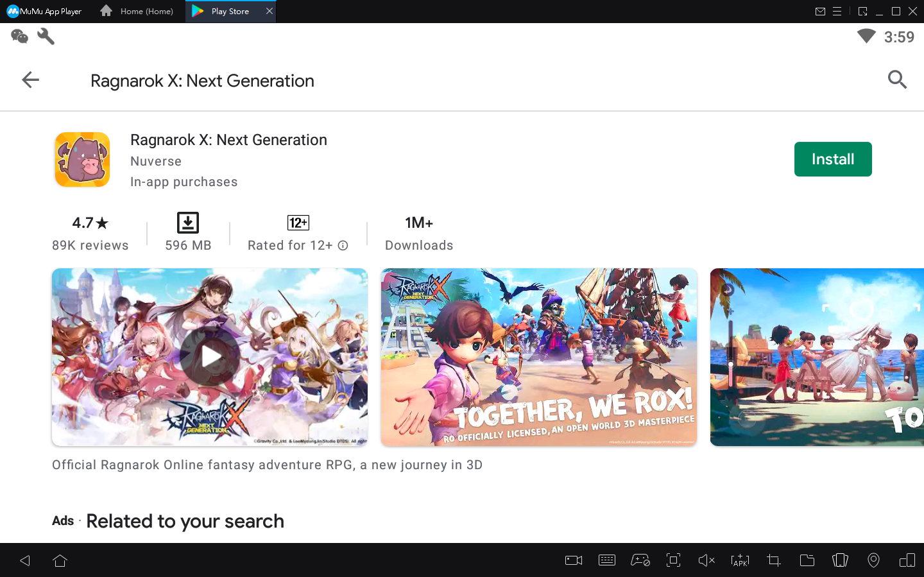Open the keyboard mapping tool
The height and width of the screenshot is (577, 924).
[x=607, y=560]
